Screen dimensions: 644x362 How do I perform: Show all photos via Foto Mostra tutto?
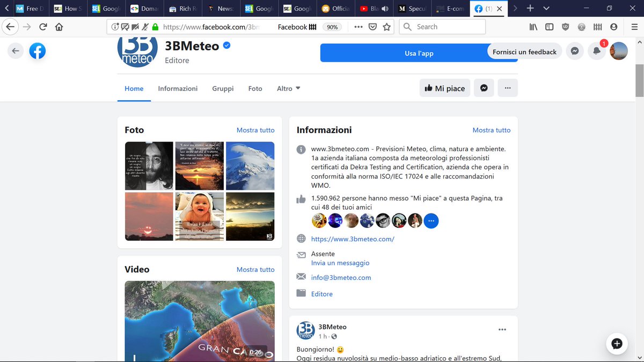coord(255,130)
